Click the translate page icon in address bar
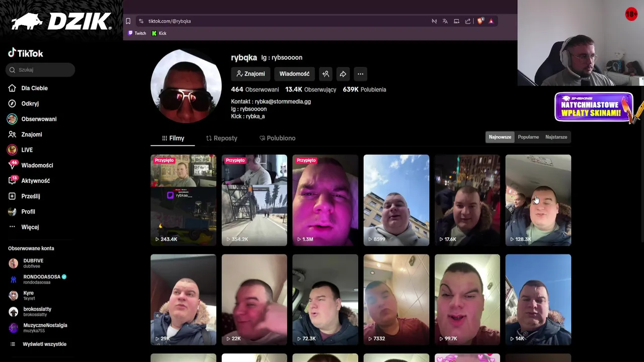The width and height of the screenshot is (644, 362). coord(445,21)
